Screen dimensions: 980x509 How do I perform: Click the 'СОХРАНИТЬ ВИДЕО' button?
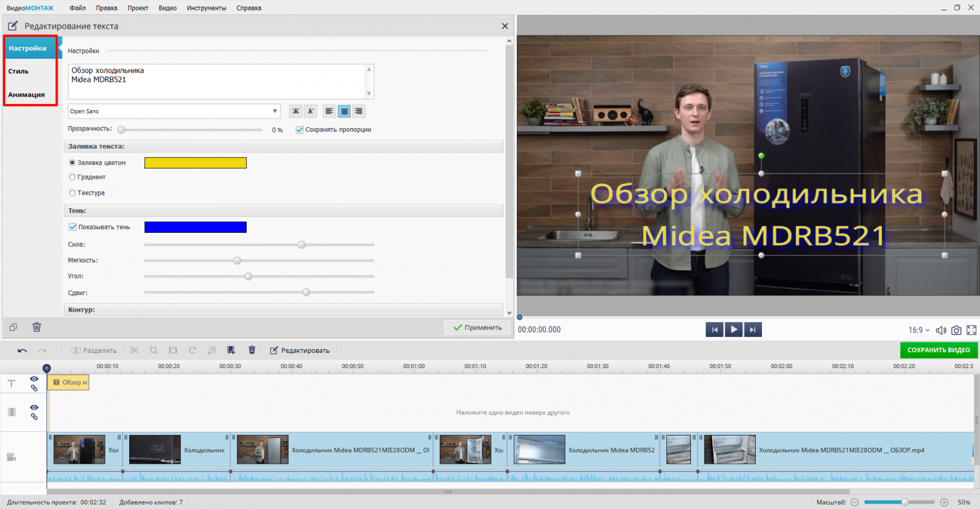[x=938, y=350]
